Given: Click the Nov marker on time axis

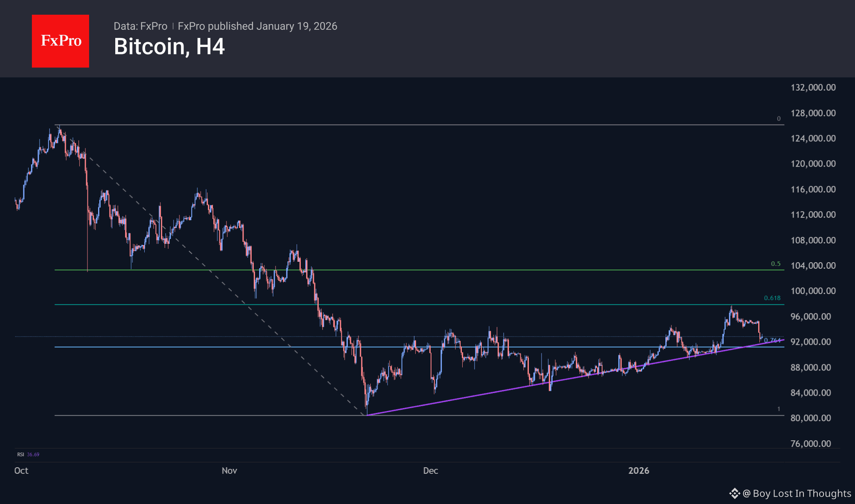Looking at the screenshot, I should pos(229,471).
